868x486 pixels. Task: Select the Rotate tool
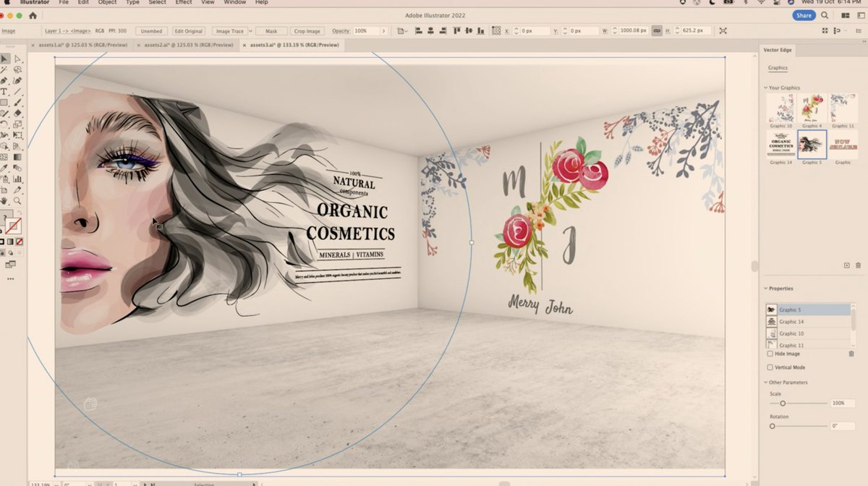[x=4, y=124]
